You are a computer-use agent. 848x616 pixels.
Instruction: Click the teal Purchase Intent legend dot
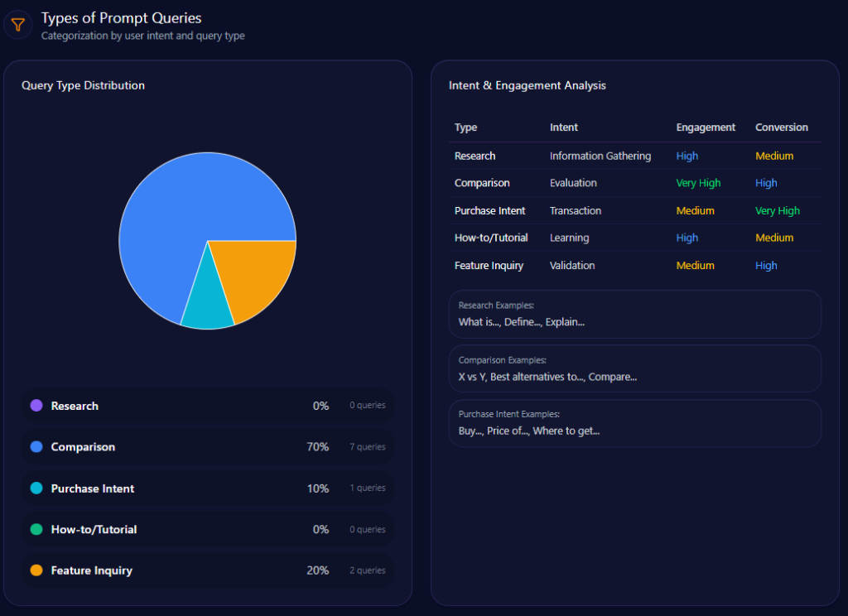coord(36,488)
